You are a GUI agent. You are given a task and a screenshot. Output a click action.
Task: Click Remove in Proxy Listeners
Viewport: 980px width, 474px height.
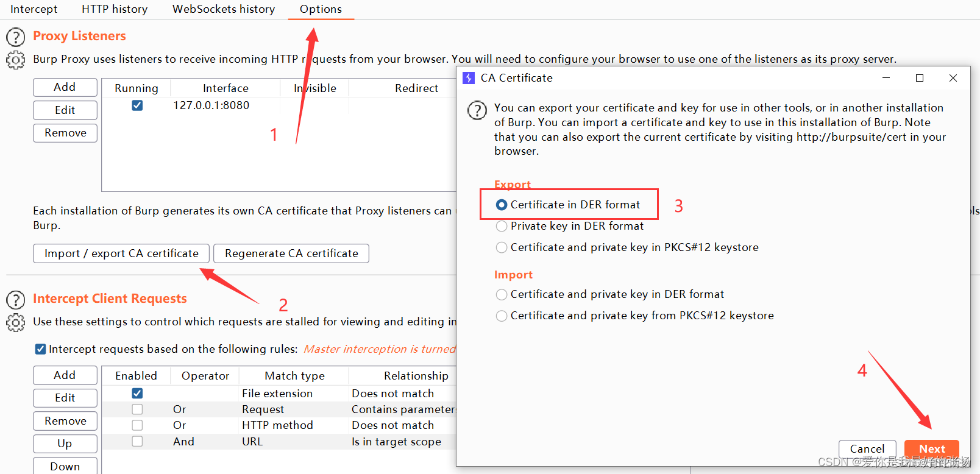coord(65,133)
